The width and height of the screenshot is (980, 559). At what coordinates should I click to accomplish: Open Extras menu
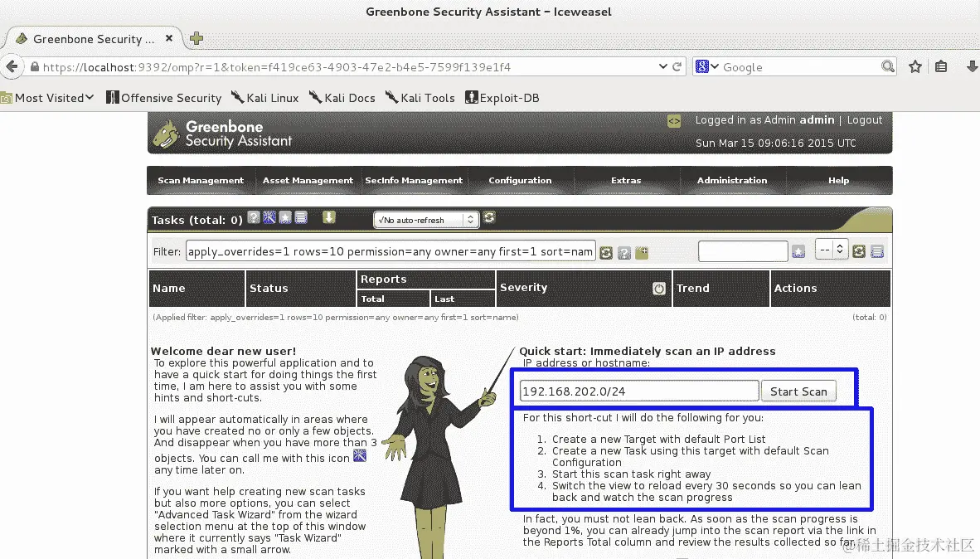(626, 180)
